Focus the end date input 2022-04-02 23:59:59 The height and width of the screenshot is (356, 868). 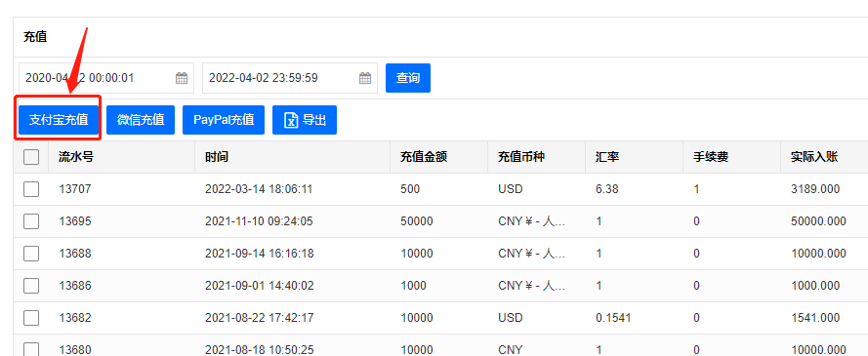click(x=290, y=78)
